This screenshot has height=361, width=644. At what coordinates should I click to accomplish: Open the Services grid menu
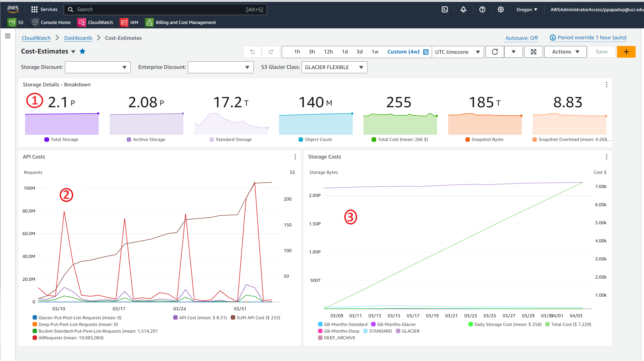[x=44, y=9]
